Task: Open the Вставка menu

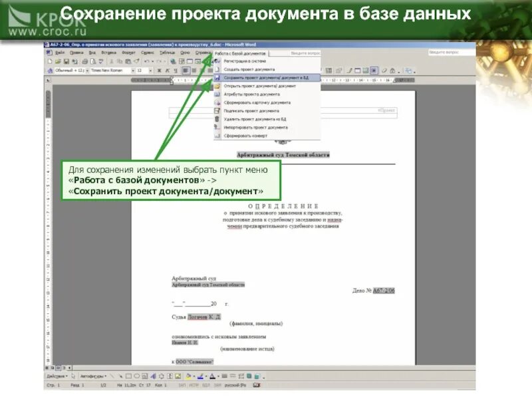Action: (x=108, y=53)
